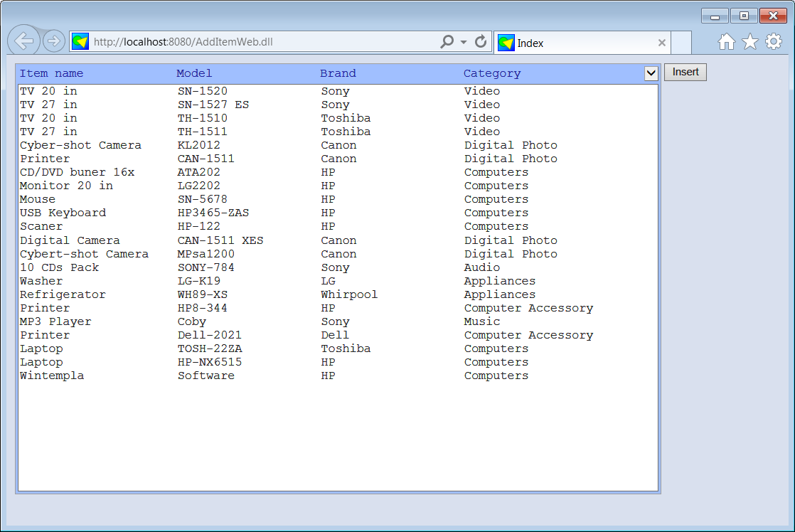
Task: Click the TOSH-22ZA model cell
Action: pyautogui.click(x=209, y=349)
